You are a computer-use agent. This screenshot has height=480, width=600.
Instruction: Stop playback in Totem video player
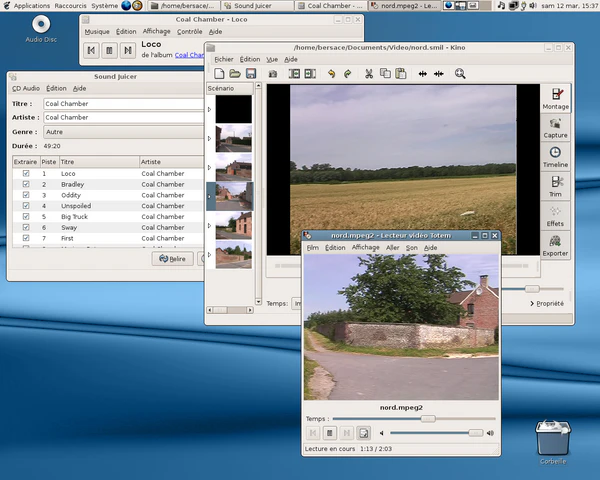(329, 433)
